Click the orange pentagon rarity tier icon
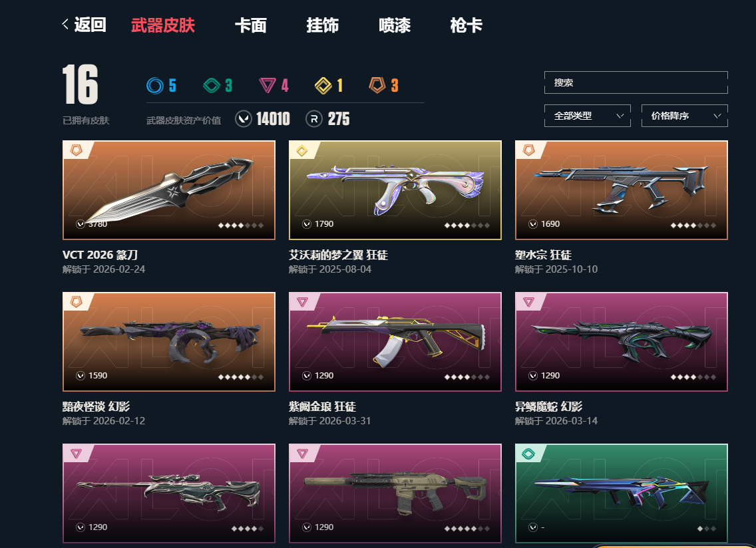Screen dimensions: 756x548 pyautogui.click(x=377, y=85)
